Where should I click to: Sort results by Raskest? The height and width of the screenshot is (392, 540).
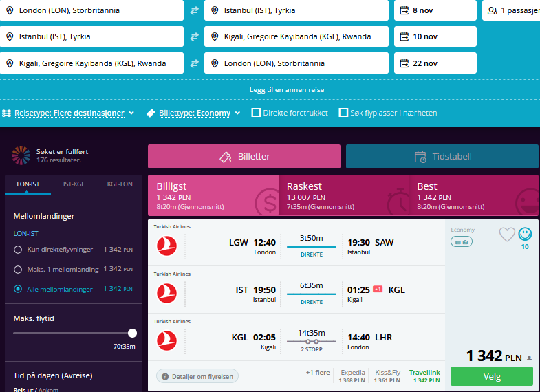pyautogui.click(x=344, y=195)
